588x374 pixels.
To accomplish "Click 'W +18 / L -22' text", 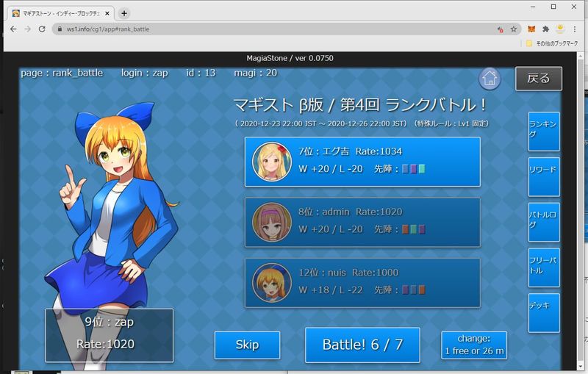I will pyautogui.click(x=331, y=290).
